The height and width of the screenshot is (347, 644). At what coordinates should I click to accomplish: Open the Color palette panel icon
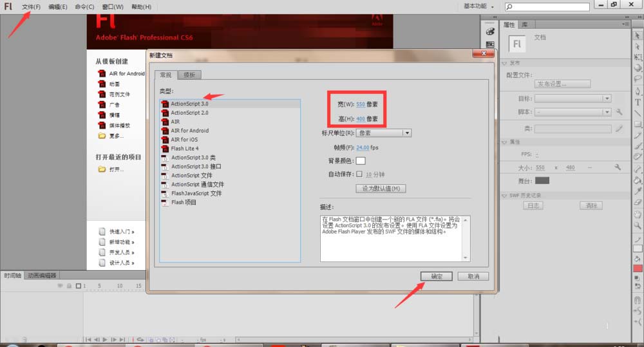coord(490,32)
